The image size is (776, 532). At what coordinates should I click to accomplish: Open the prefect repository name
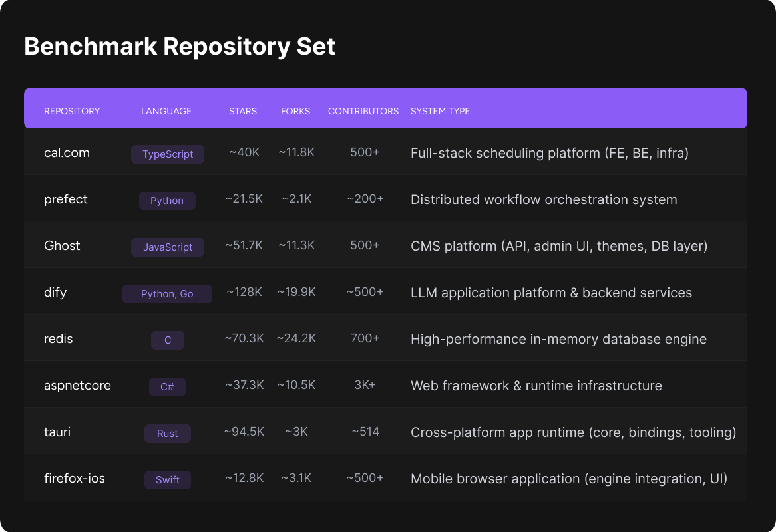(66, 199)
